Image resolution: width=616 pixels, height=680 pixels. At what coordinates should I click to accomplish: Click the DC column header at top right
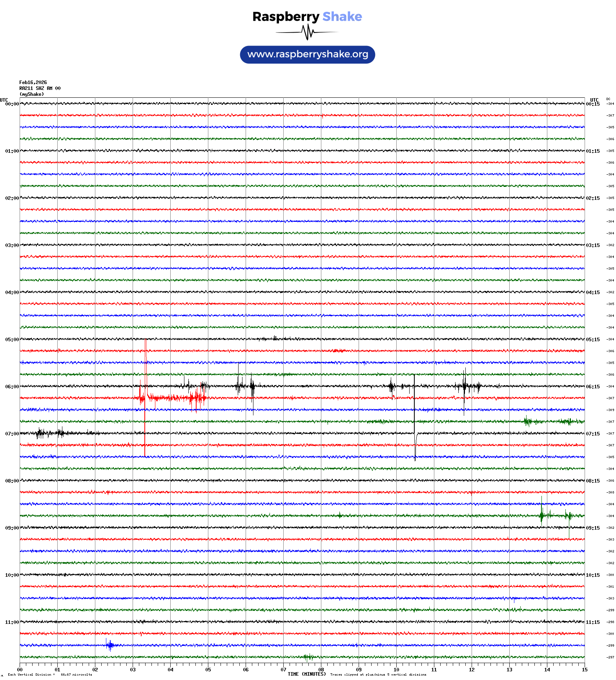coord(608,99)
